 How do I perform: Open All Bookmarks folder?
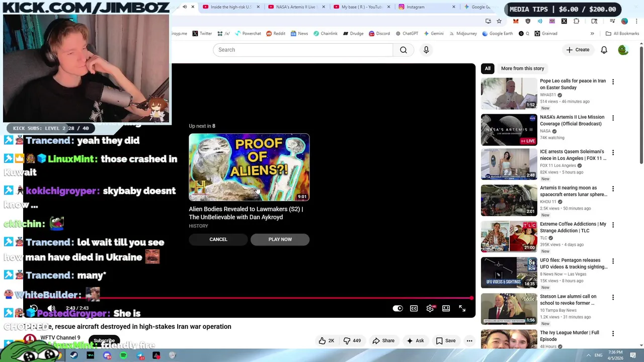(x=622, y=34)
